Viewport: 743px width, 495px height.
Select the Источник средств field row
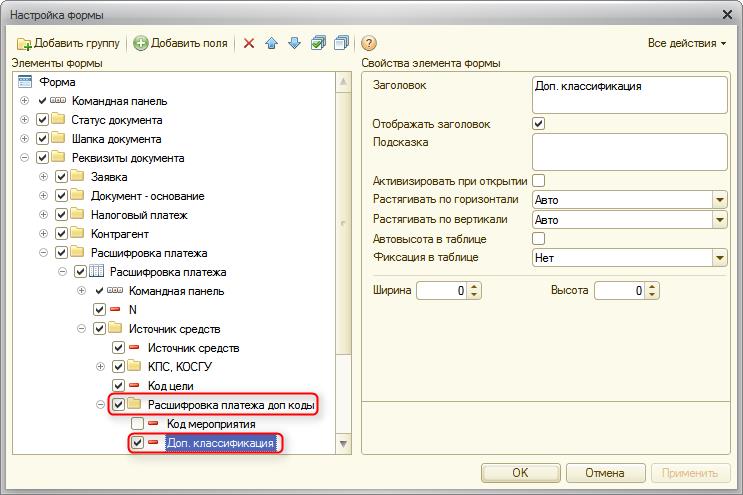(x=193, y=348)
